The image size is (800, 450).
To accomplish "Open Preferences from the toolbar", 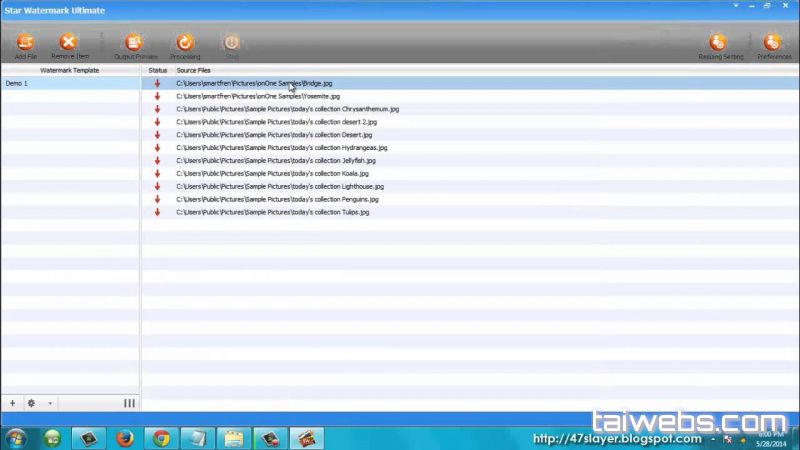I will (x=773, y=43).
